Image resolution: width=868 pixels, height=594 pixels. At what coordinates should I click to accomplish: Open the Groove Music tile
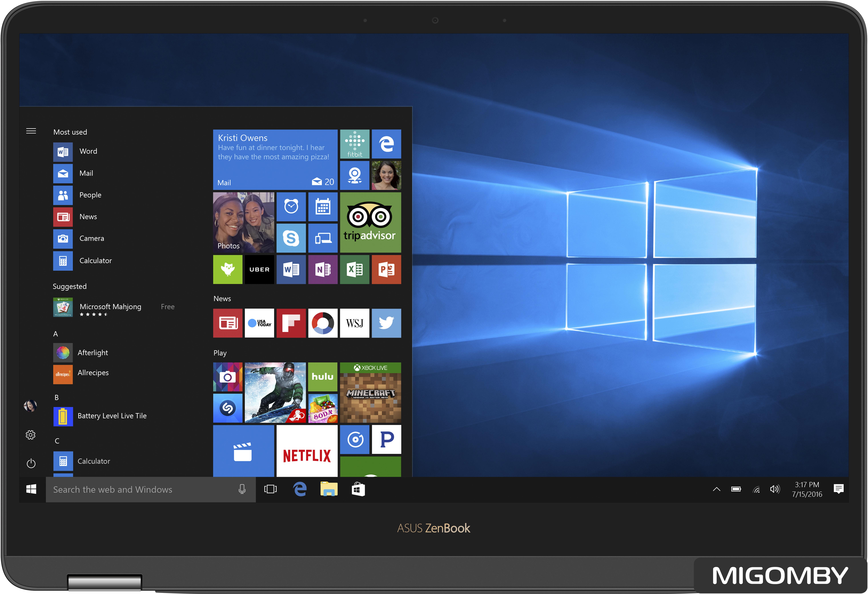click(x=354, y=440)
